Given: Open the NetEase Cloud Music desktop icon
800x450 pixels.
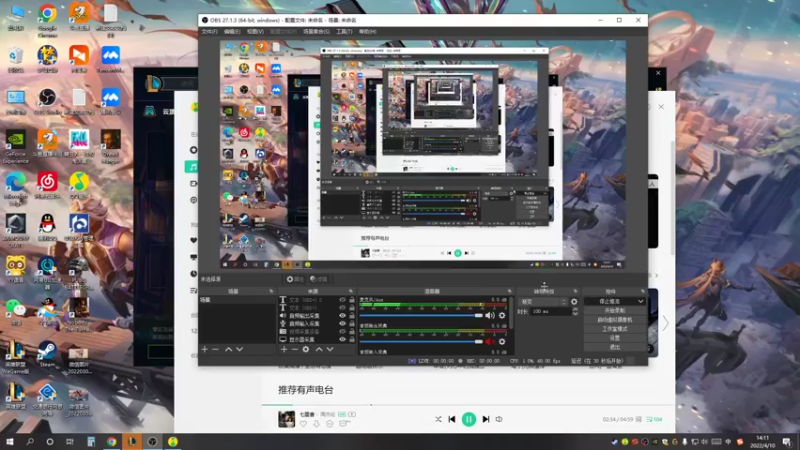Looking at the screenshot, I should pyautogui.click(x=47, y=185).
